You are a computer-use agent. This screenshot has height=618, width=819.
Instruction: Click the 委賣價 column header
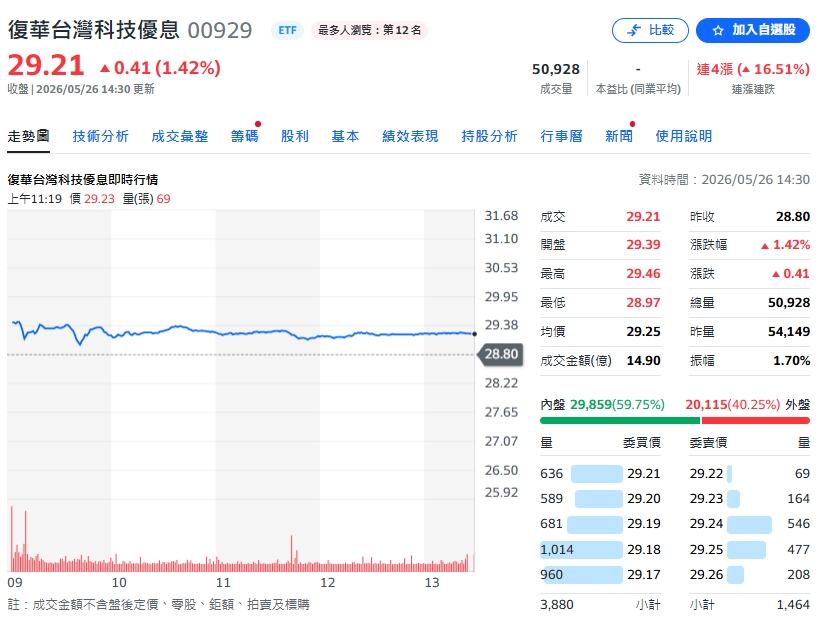pyautogui.click(x=708, y=443)
